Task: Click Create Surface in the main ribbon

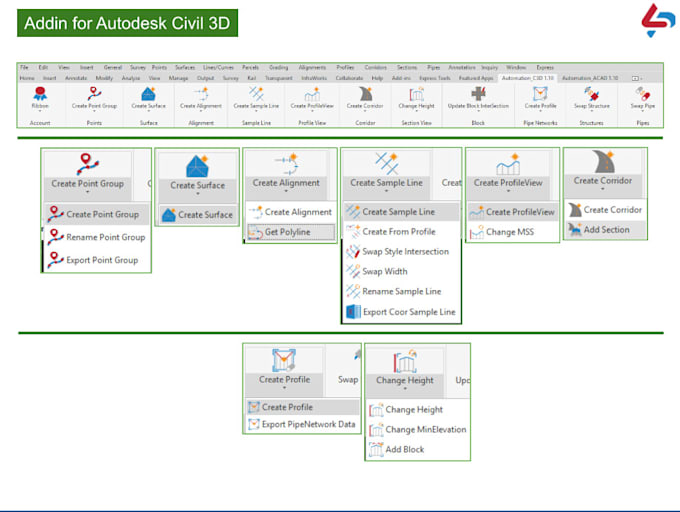Action: 148,98
